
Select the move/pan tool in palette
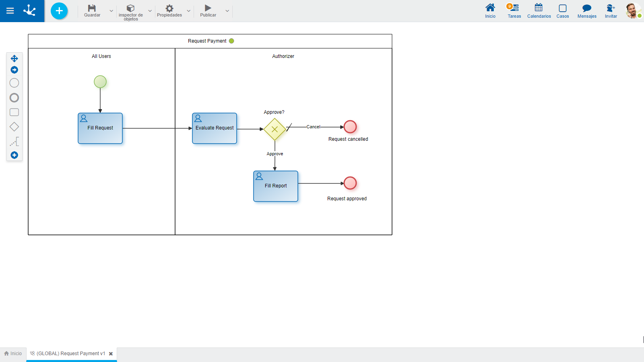(x=14, y=59)
